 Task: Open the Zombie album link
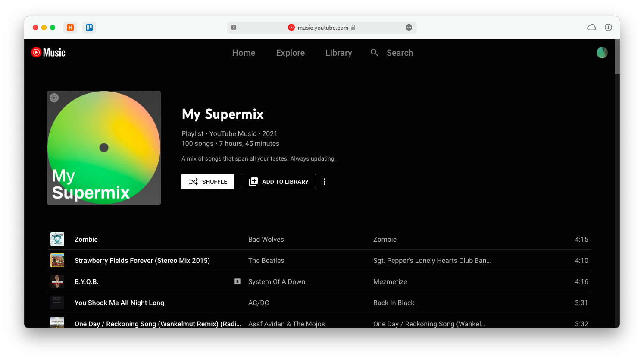click(385, 239)
